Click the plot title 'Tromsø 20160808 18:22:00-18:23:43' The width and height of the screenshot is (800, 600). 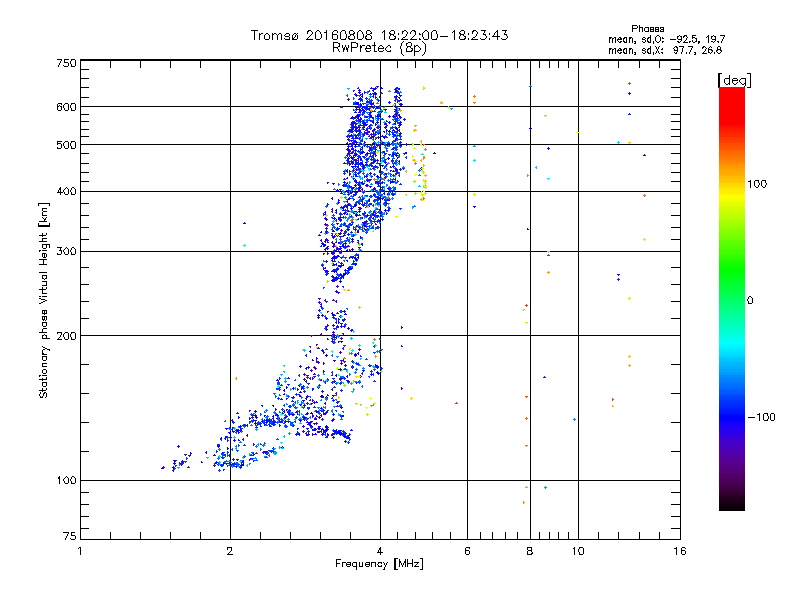point(379,35)
